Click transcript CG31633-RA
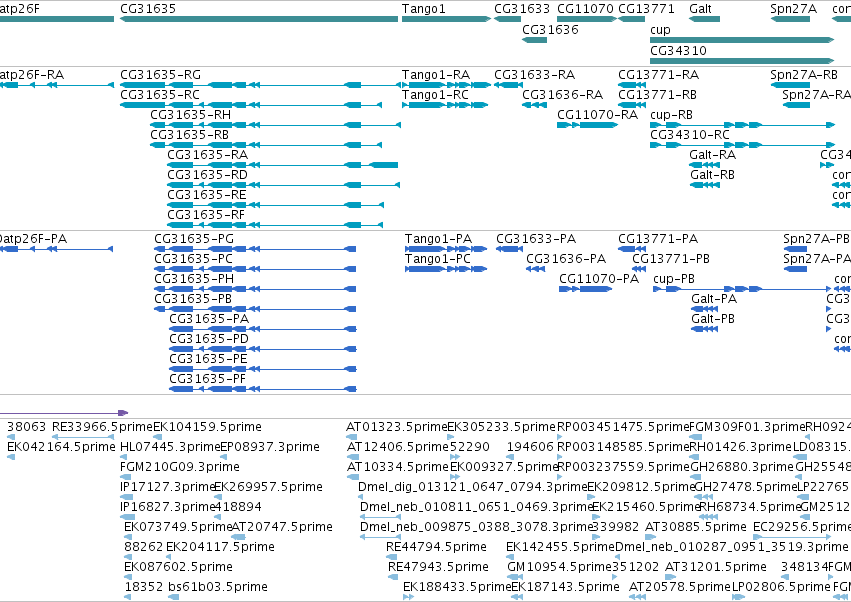851x602 pixels. click(x=508, y=85)
